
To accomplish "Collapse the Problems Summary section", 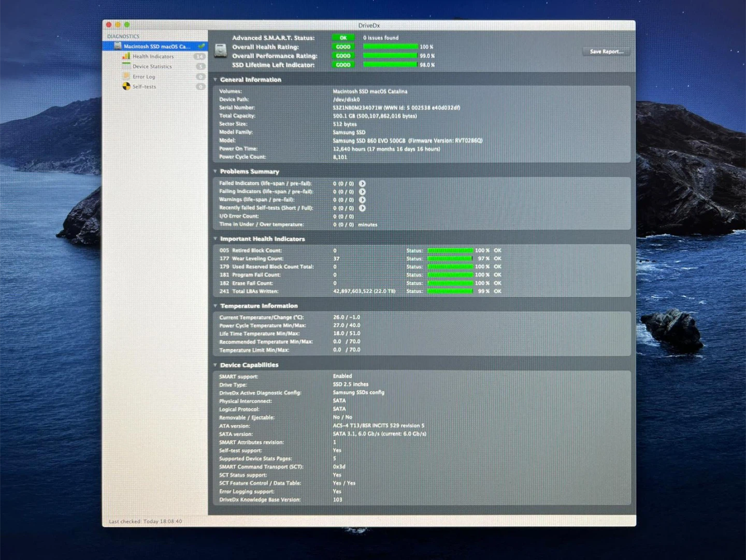I will click(x=215, y=171).
